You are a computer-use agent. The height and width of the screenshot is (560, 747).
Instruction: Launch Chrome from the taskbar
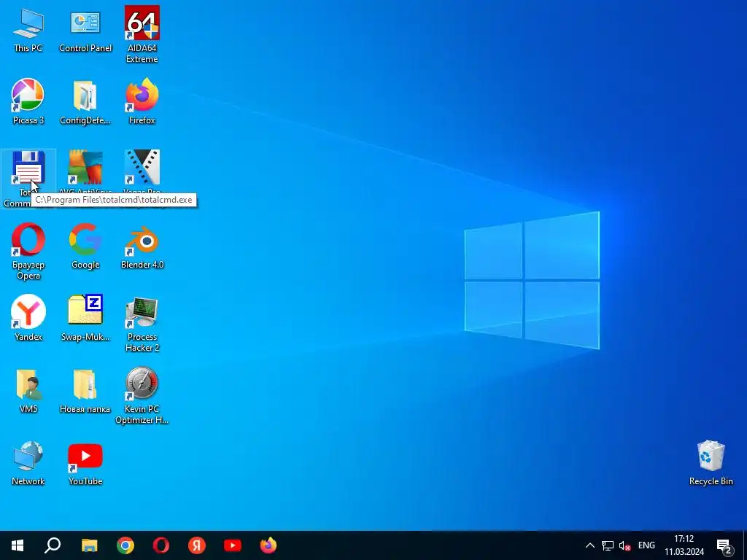click(x=125, y=545)
